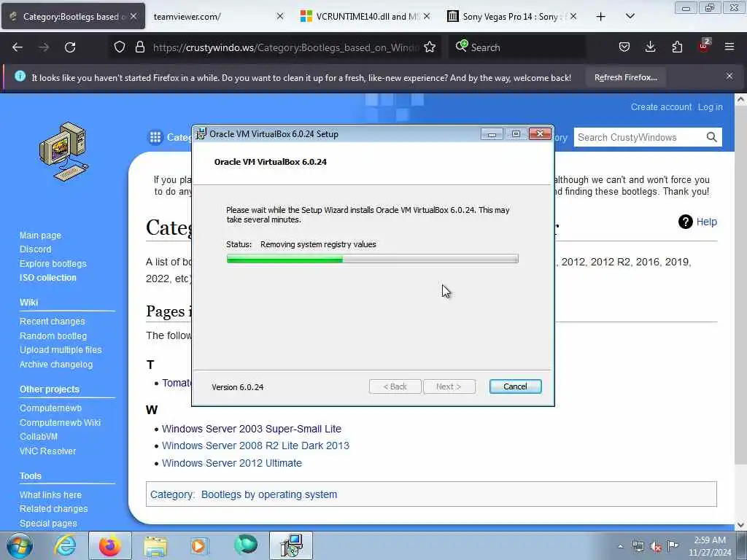Switch to Sony Vegas Pro 14 tab
The width and height of the screenshot is (747, 560).
pos(512,17)
